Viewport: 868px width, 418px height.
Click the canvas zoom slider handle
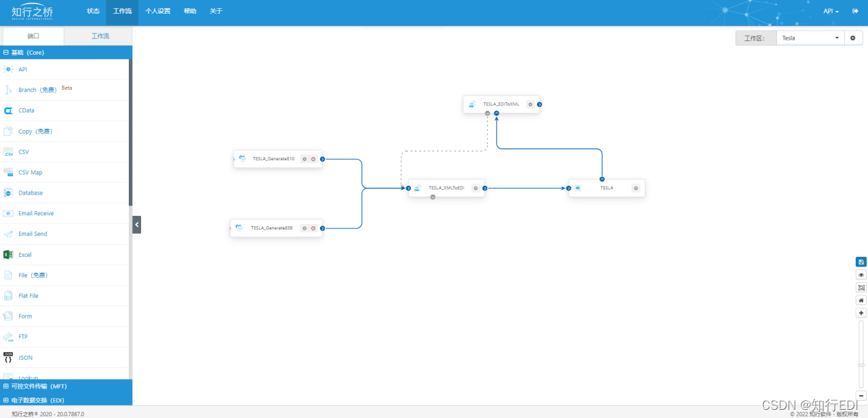click(x=861, y=365)
